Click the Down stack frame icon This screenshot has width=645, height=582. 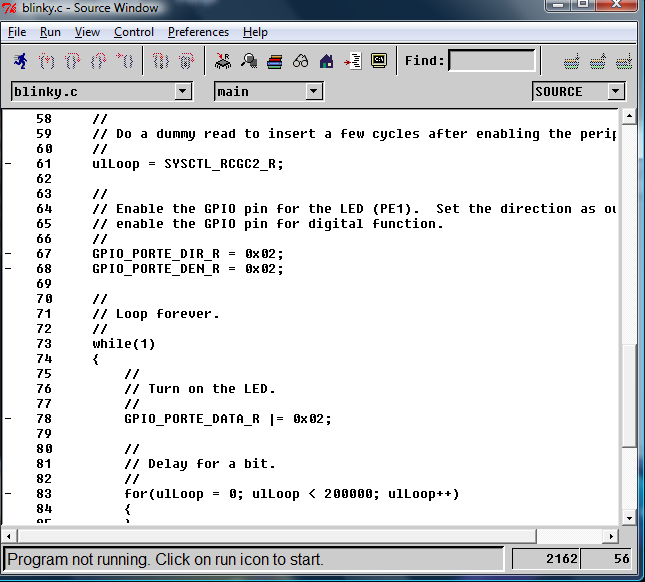pos(571,62)
